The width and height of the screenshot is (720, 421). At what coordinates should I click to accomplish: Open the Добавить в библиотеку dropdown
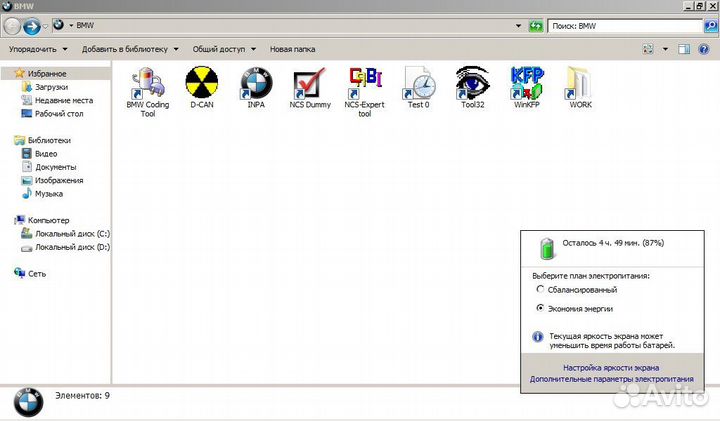130,49
